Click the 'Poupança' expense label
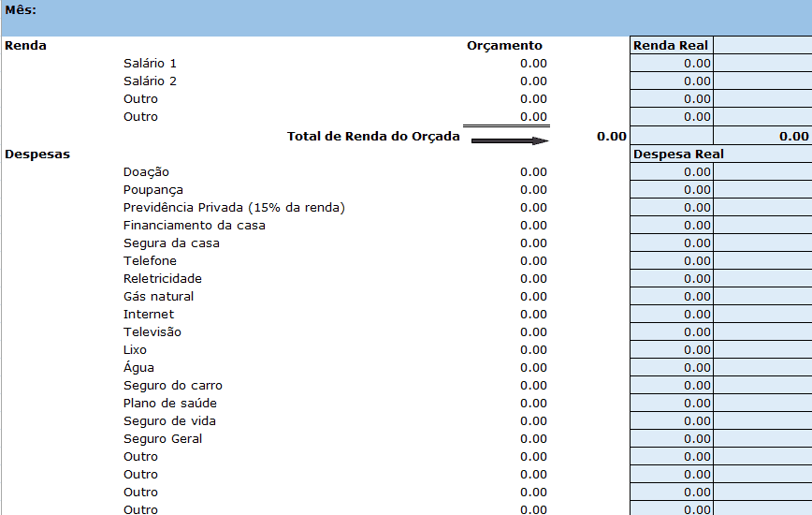This screenshot has height=515, width=812. pos(152,190)
